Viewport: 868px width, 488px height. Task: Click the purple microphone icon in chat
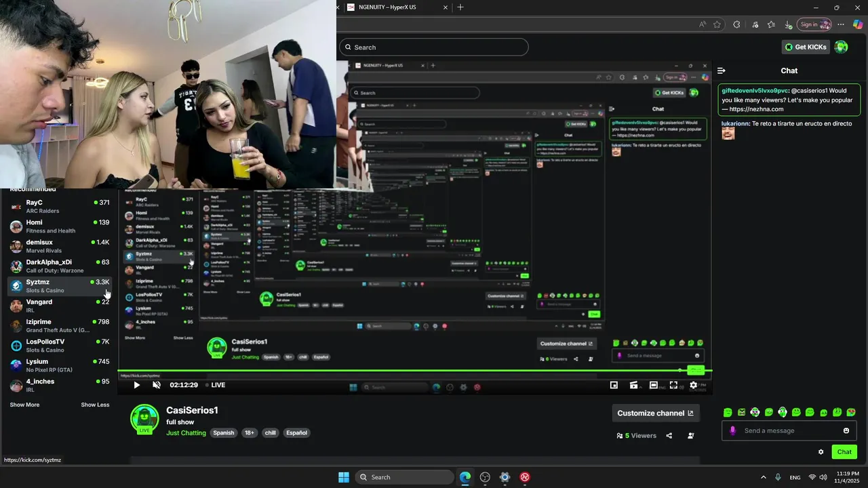(x=732, y=430)
